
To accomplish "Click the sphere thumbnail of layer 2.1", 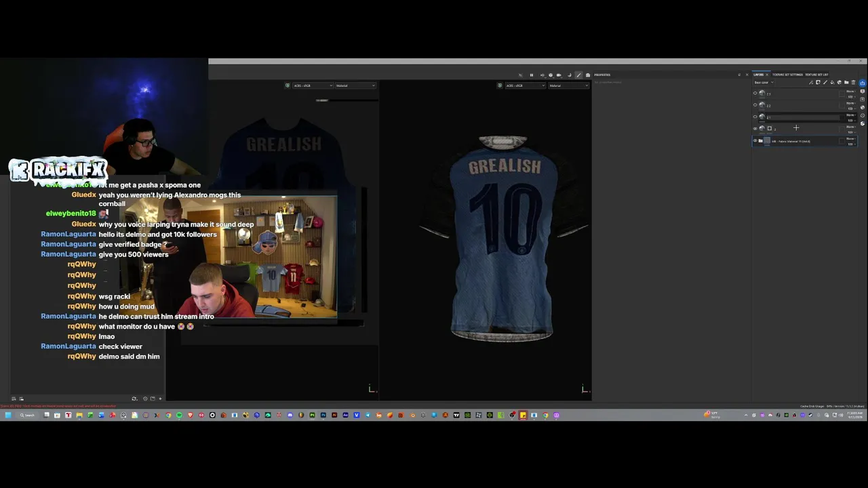I will (762, 117).
